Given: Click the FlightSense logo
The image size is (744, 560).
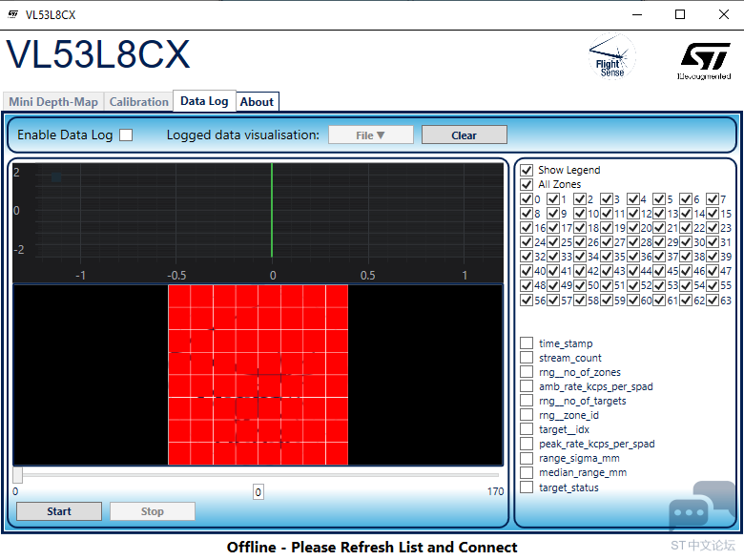Looking at the screenshot, I should (x=611, y=56).
